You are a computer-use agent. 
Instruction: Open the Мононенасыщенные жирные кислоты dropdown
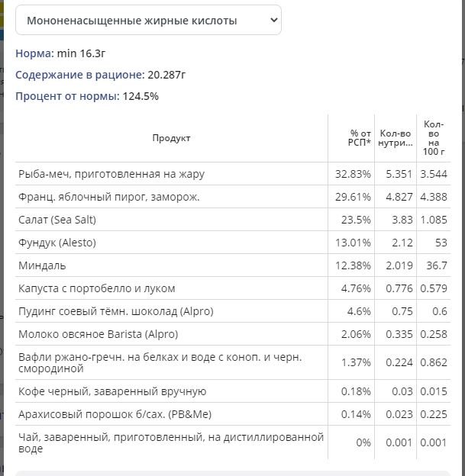coord(148,20)
